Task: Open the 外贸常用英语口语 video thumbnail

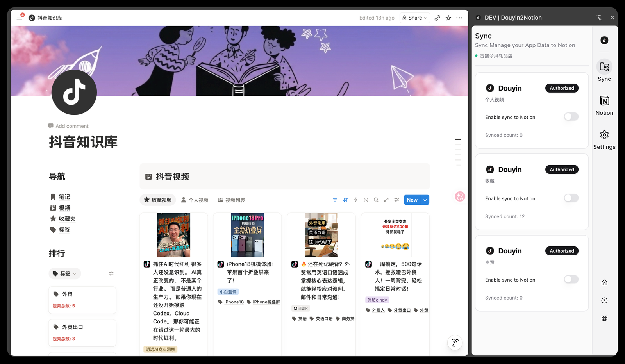Action: (321, 235)
